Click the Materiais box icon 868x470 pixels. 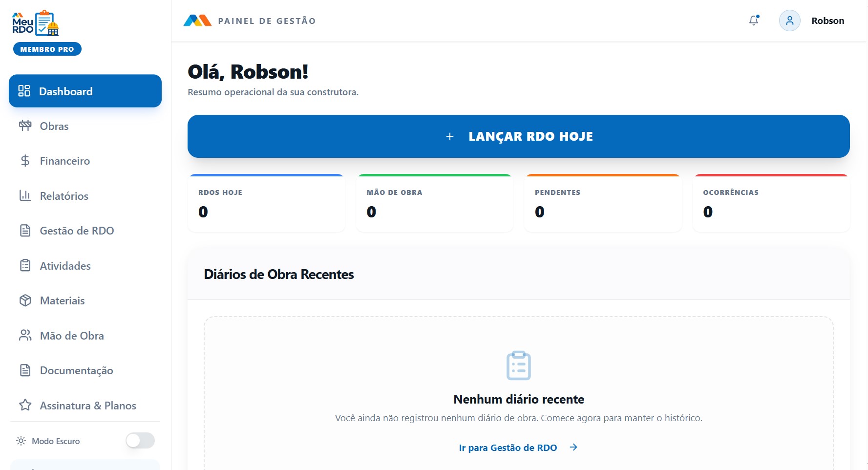[25, 300]
